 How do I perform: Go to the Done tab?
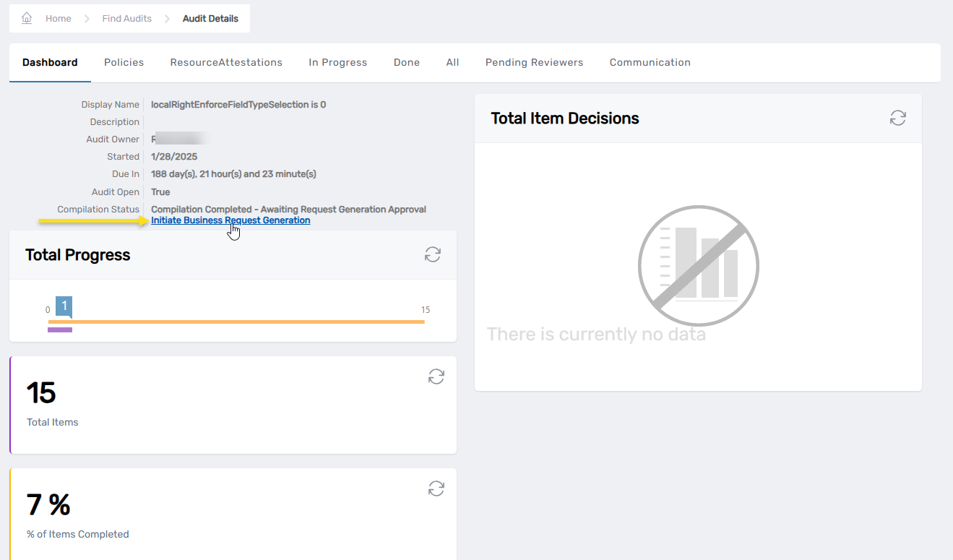[x=406, y=63]
